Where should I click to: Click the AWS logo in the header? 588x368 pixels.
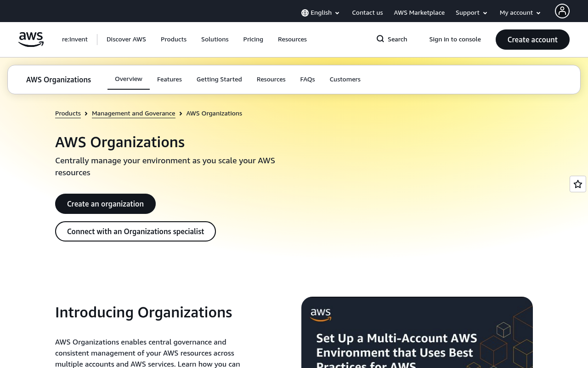31,40
